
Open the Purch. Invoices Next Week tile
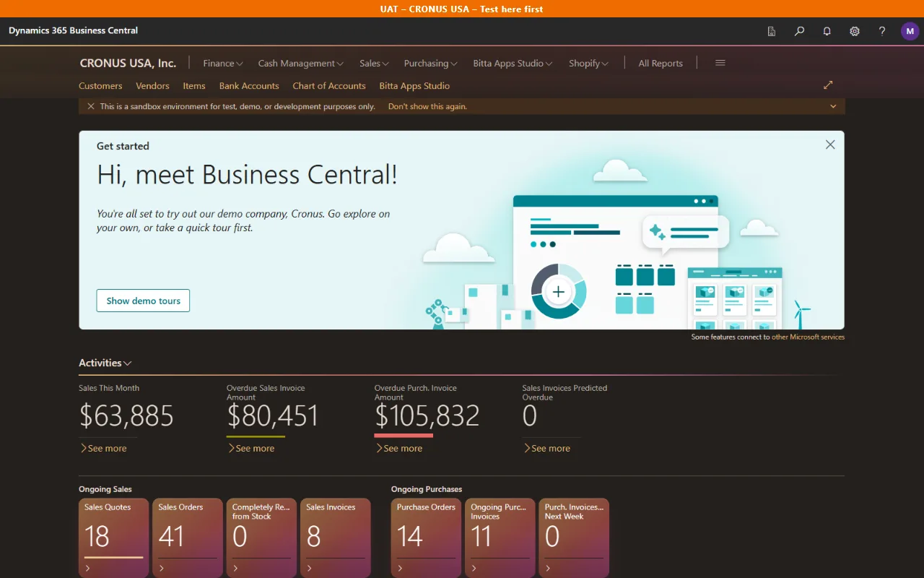(x=574, y=538)
